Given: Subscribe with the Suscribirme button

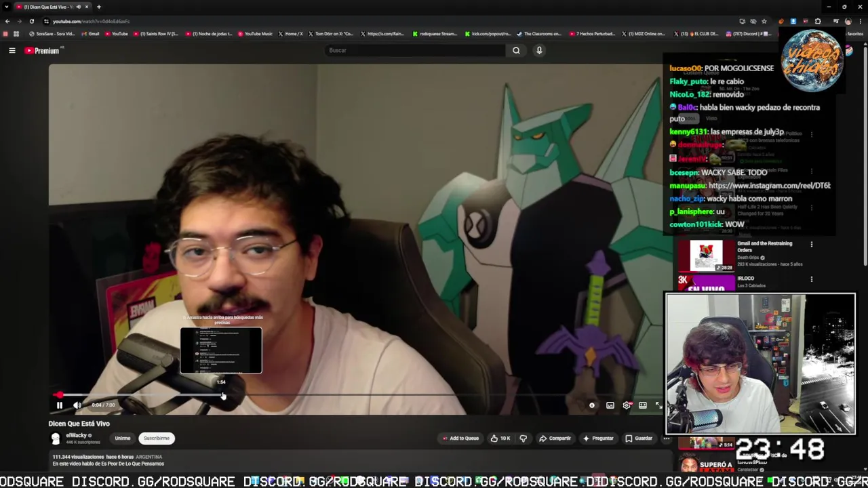Looking at the screenshot, I should coord(157,439).
